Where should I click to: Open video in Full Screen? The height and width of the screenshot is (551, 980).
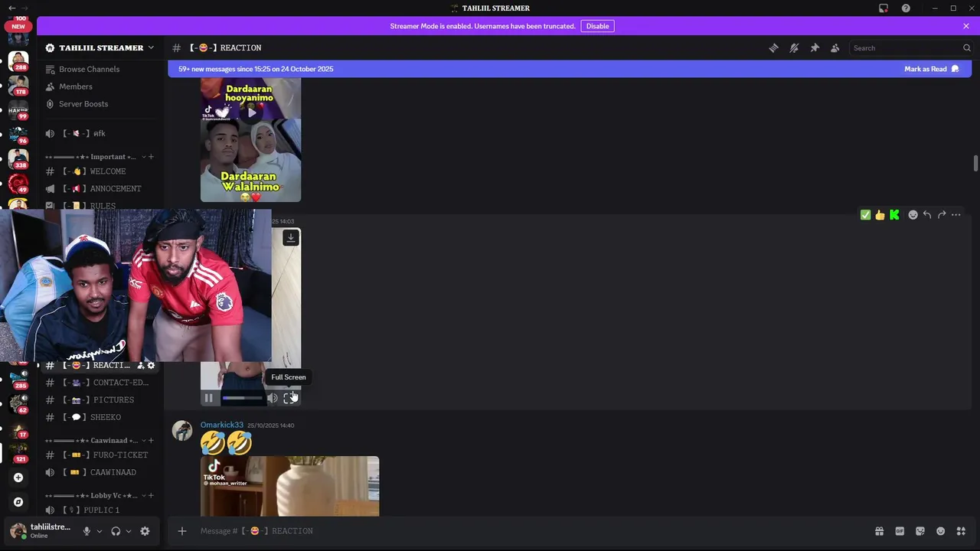[289, 398]
